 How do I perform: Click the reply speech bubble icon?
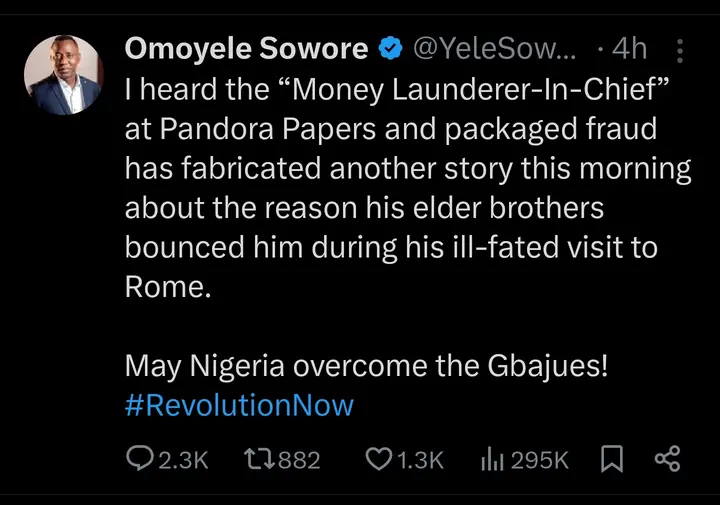(137, 459)
